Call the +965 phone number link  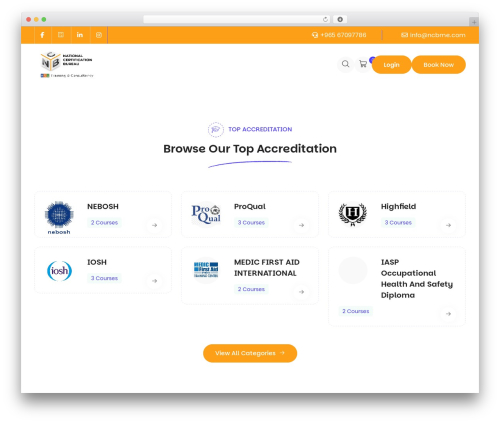pyautogui.click(x=343, y=35)
